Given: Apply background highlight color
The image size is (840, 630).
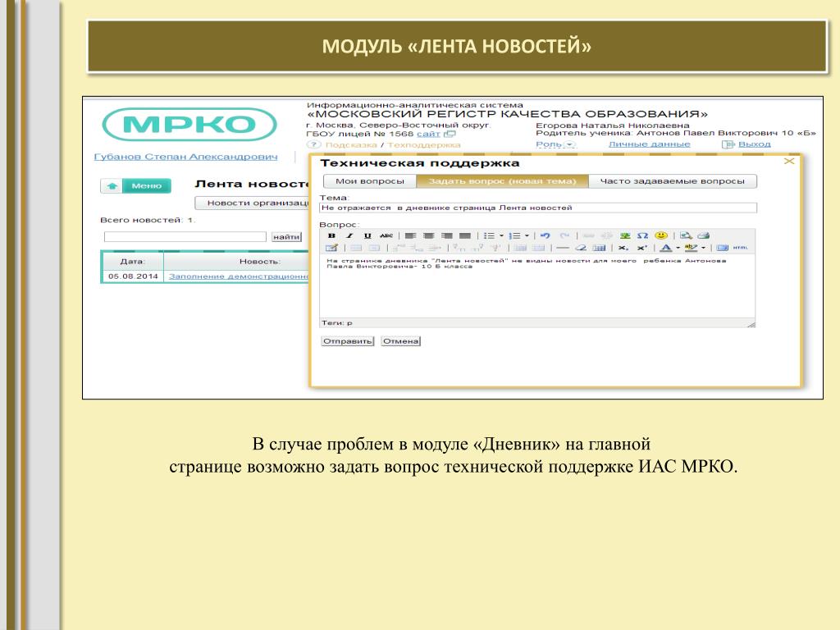Looking at the screenshot, I should [691, 248].
